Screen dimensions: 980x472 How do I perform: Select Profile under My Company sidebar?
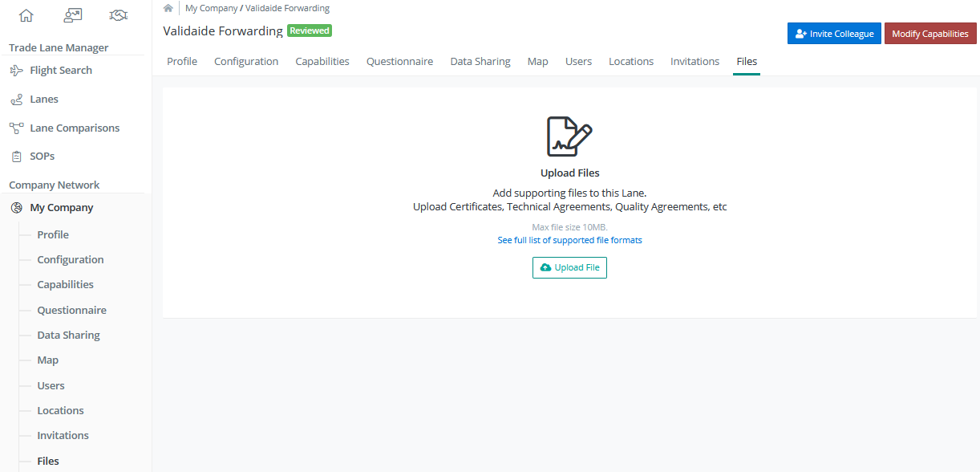click(53, 234)
